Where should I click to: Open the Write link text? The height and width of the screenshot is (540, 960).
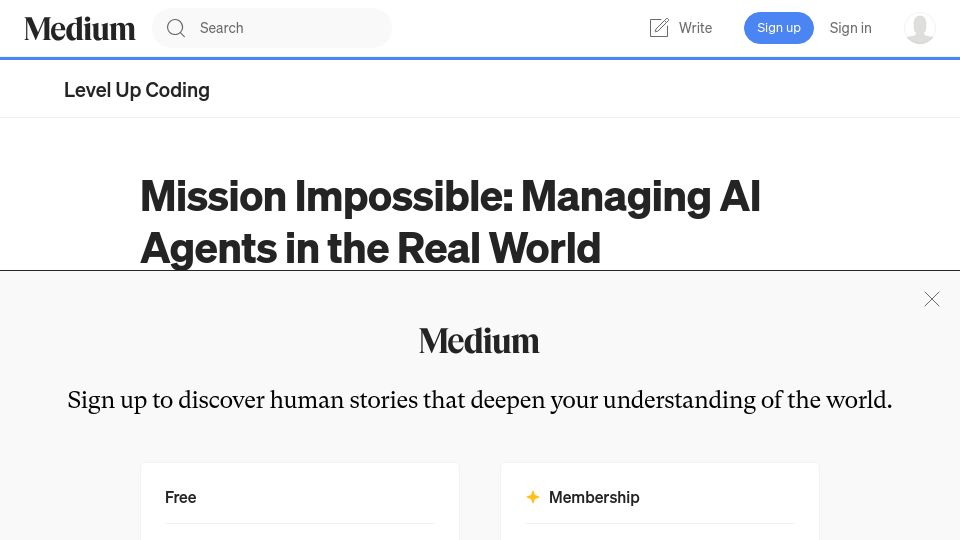695,28
